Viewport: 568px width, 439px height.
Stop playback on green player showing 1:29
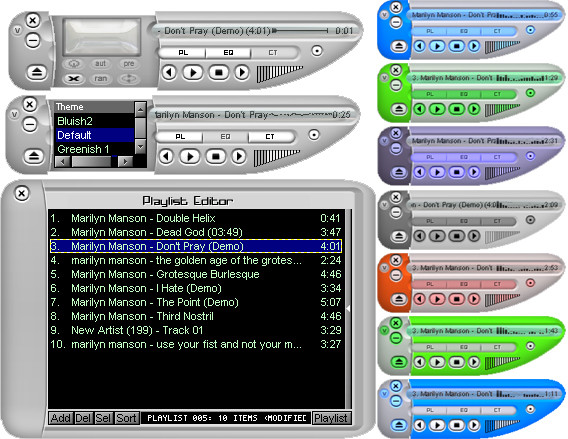point(456,109)
